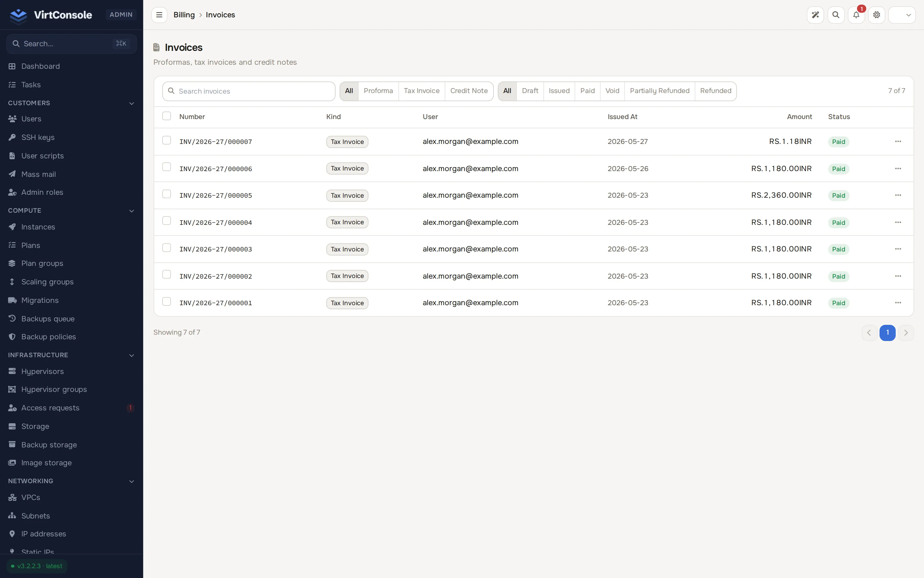Check the box for INV/2026-27/000003

point(167,248)
